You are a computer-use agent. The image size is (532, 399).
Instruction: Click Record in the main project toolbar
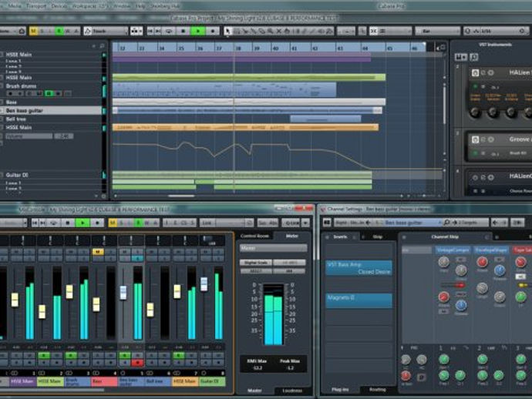pyautogui.click(x=213, y=31)
